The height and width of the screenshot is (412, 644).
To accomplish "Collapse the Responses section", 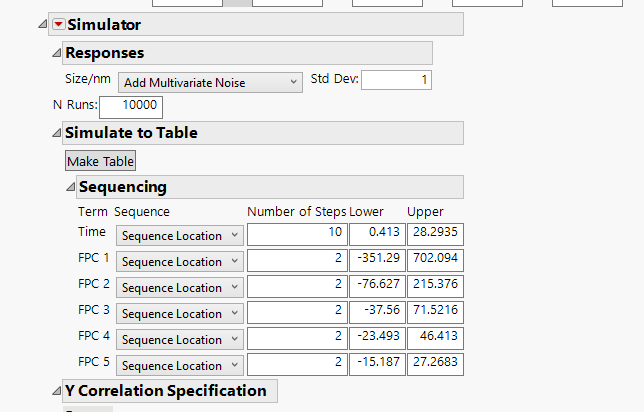I will [x=56, y=53].
